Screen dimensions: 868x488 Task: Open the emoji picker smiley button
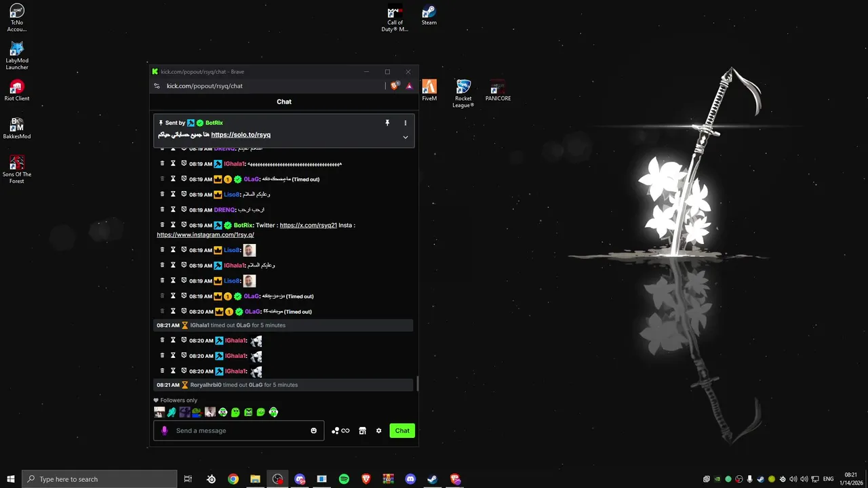coord(313,430)
